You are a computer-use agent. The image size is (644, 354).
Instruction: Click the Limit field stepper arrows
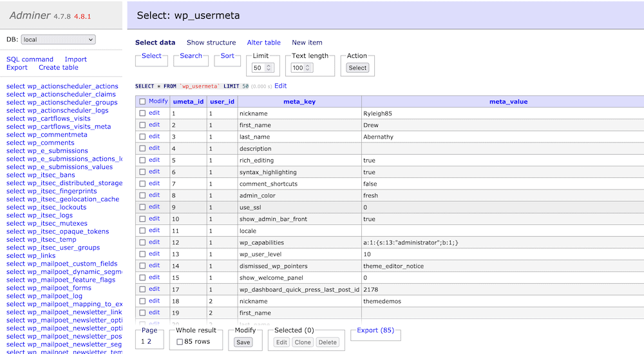coord(269,68)
